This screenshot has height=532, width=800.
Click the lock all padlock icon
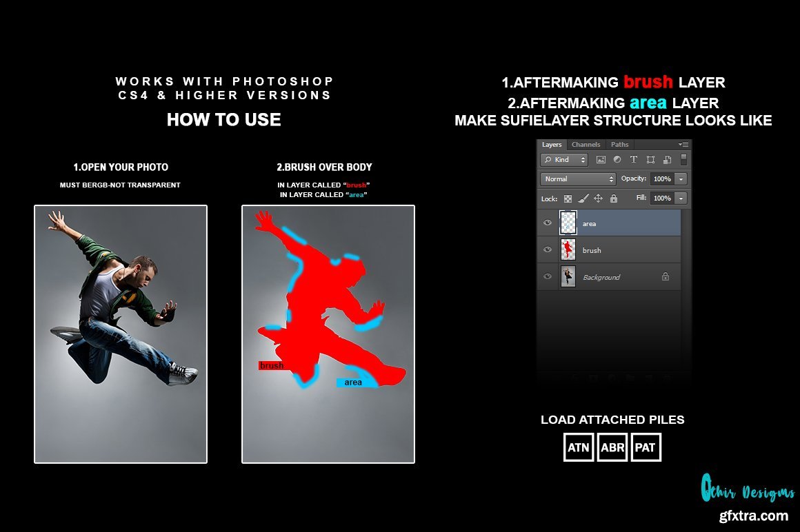[613, 198]
